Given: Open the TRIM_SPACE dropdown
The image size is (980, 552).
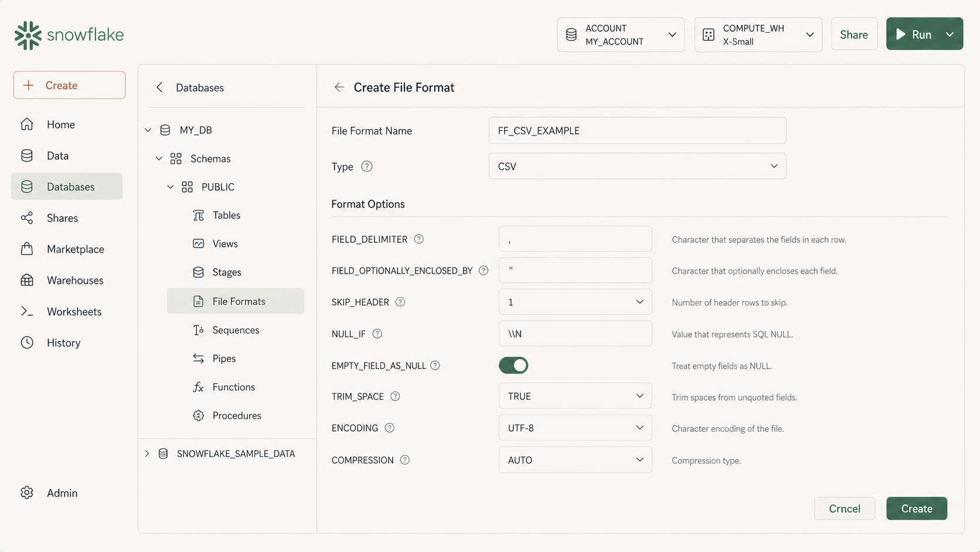Looking at the screenshot, I should click(575, 396).
